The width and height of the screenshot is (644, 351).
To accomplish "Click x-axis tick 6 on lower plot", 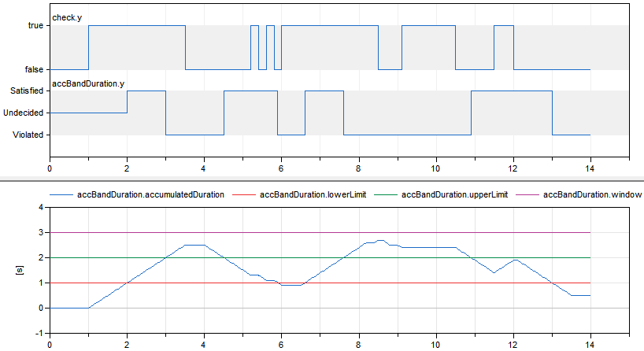I will tap(281, 344).
